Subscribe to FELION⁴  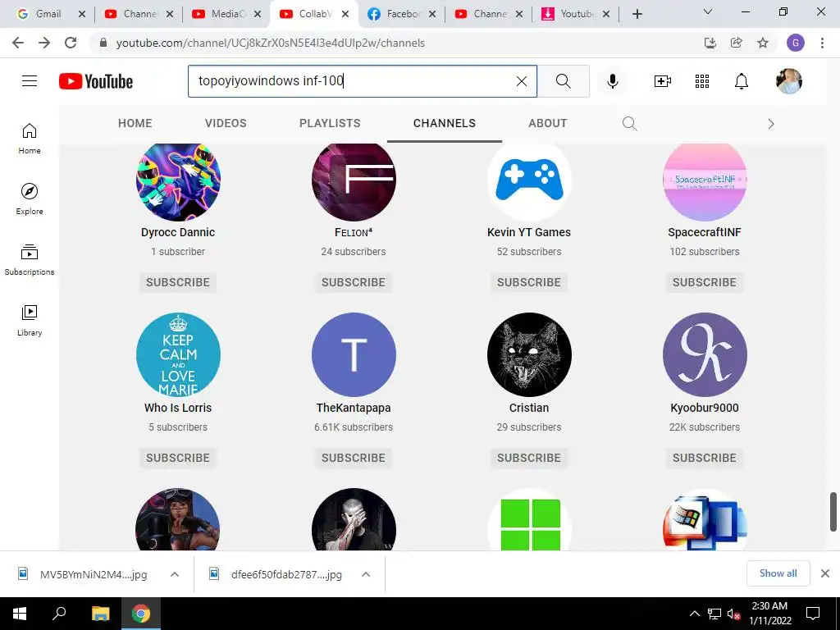(354, 282)
